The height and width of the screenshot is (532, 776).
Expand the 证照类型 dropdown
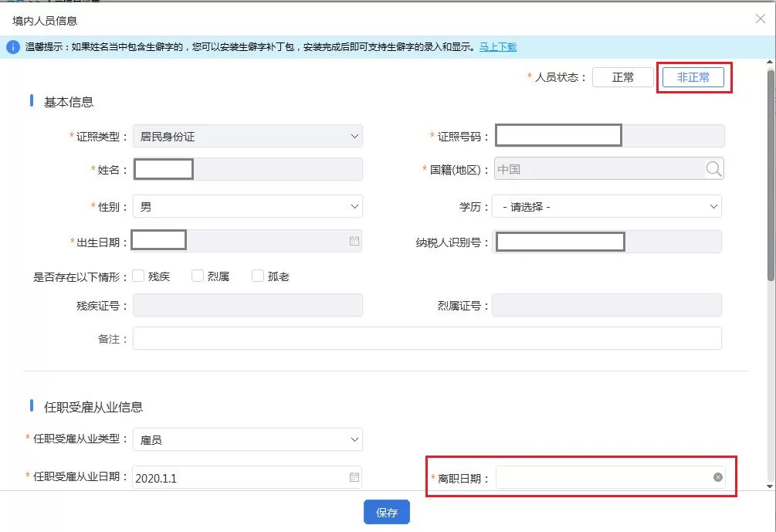pyautogui.click(x=247, y=137)
